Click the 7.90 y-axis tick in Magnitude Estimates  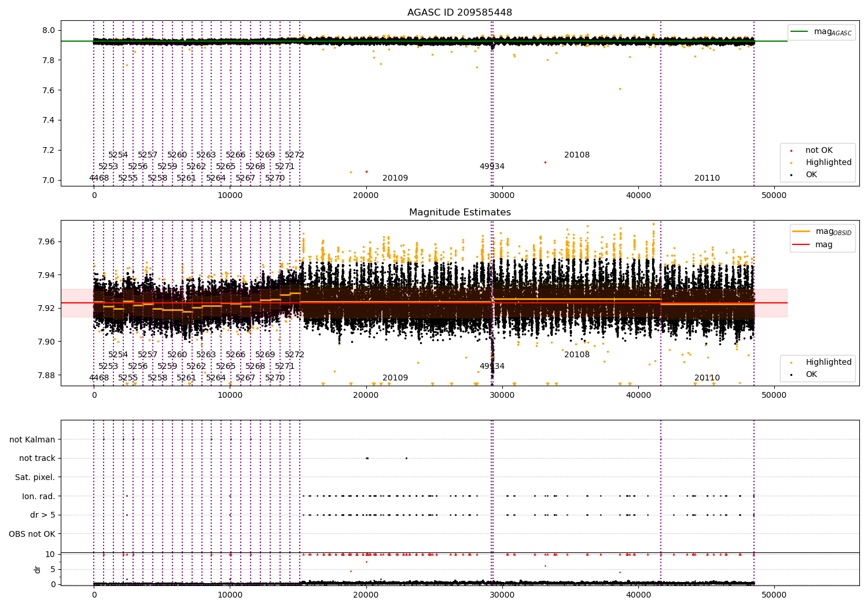pyautogui.click(x=46, y=342)
